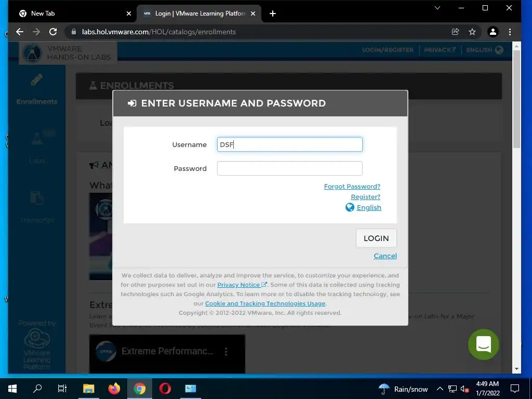Click the share page icon in address bar
The height and width of the screenshot is (399, 532).
click(x=455, y=32)
